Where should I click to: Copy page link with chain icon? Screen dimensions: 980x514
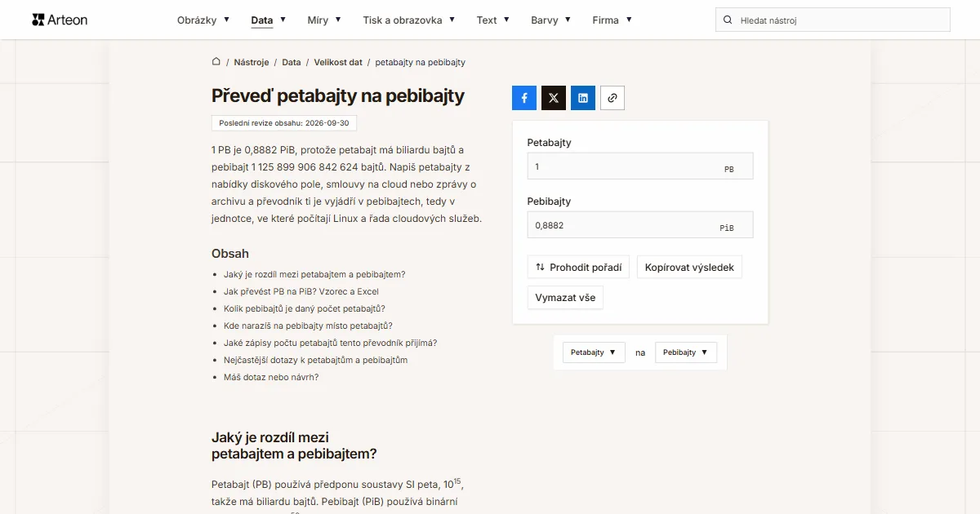coord(612,98)
